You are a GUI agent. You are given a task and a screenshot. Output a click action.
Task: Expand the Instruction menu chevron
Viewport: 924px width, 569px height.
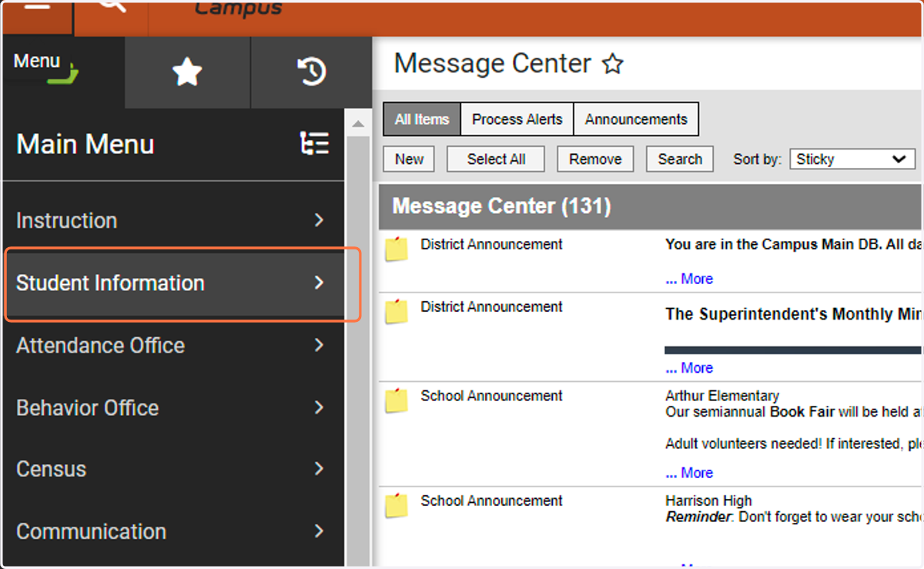click(x=319, y=220)
